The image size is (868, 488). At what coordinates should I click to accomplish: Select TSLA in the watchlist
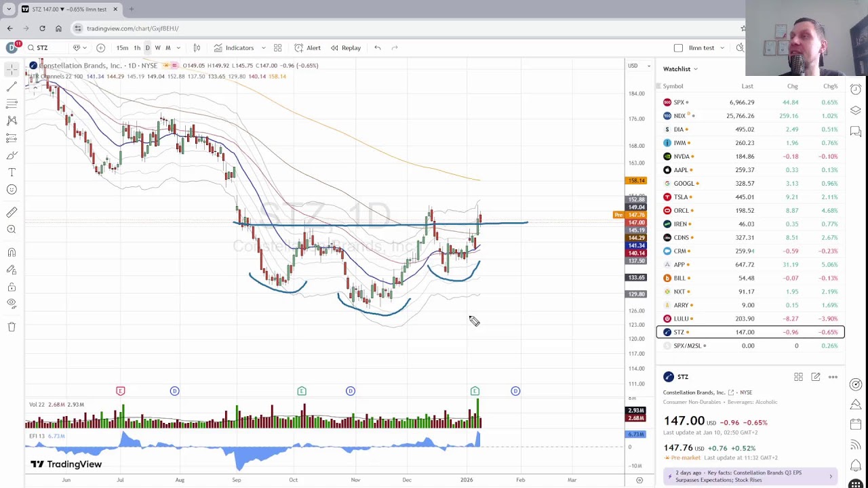click(x=751, y=197)
